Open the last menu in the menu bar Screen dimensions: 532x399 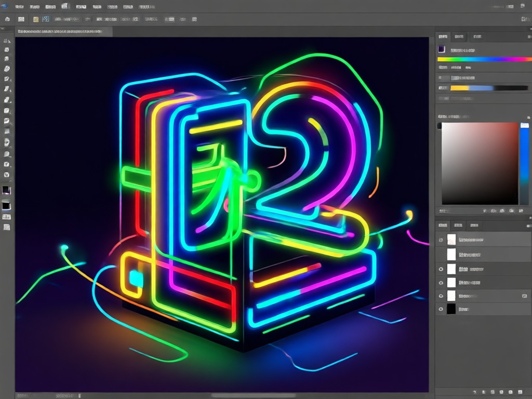coord(147,6)
